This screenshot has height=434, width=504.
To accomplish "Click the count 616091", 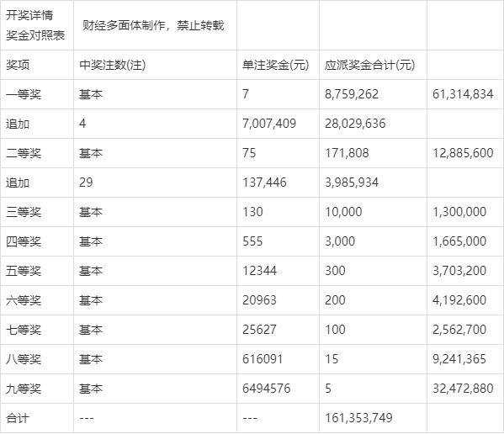I will (x=263, y=359).
